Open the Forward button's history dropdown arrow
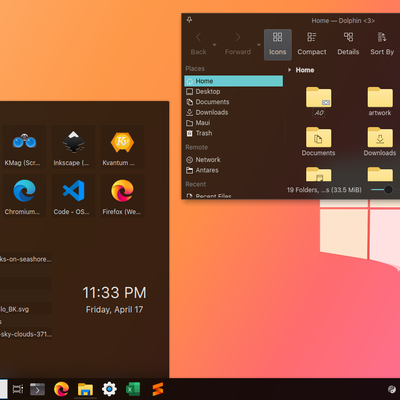 (x=259, y=45)
